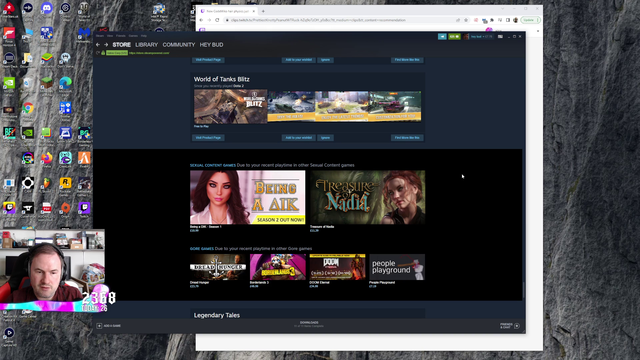Viewport: 640px width, 360px height.
Task: Open the Origin desktop shortcut
Action: tap(65, 207)
